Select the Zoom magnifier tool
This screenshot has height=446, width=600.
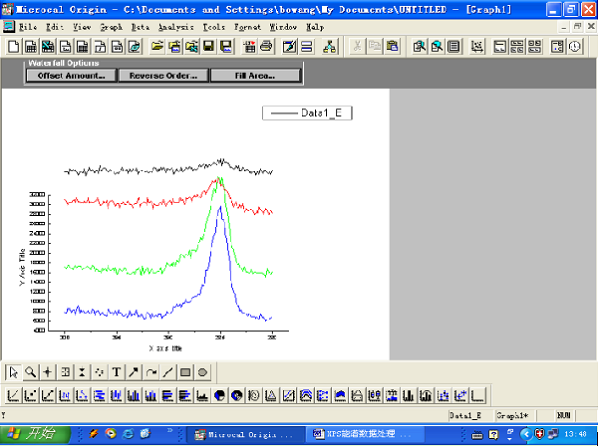tap(30, 372)
